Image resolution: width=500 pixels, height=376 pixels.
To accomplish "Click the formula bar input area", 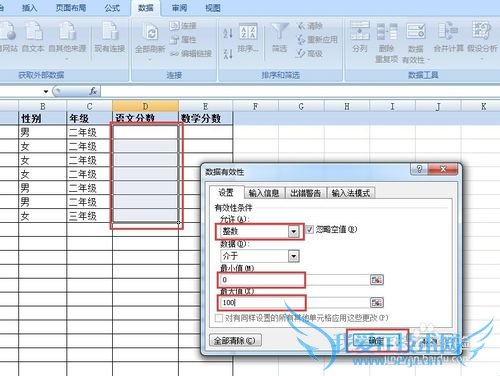I will tap(300, 91).
